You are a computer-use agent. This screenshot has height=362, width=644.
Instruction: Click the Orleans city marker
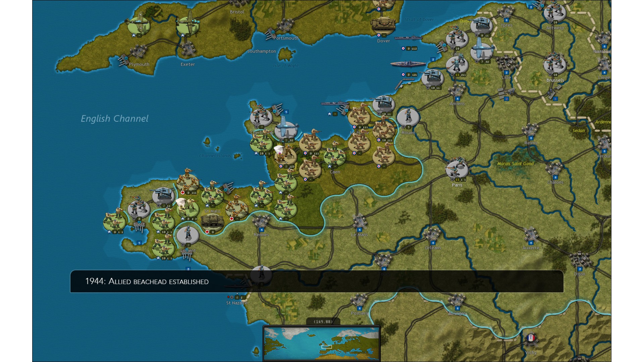pyautogui.click(x=432, y=235)
